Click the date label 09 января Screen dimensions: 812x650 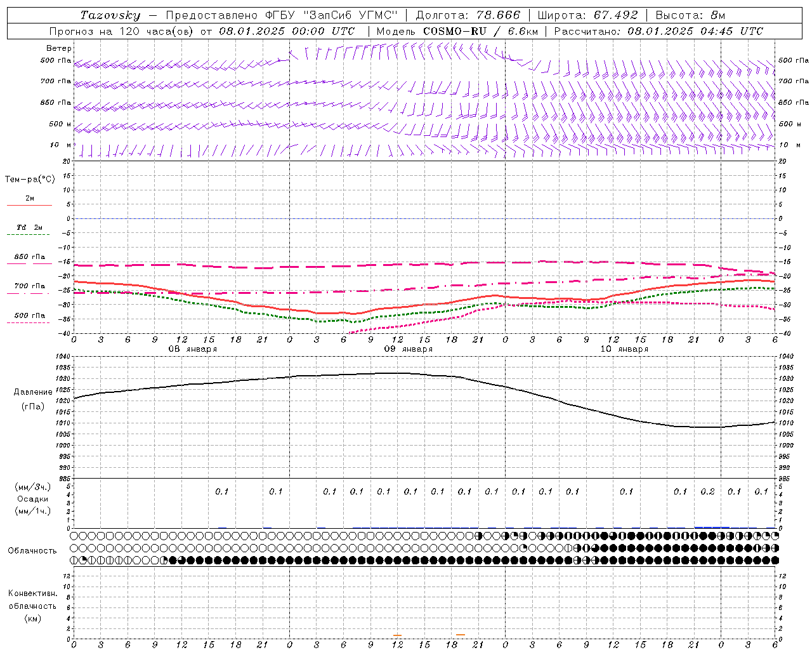coord(408,349)
